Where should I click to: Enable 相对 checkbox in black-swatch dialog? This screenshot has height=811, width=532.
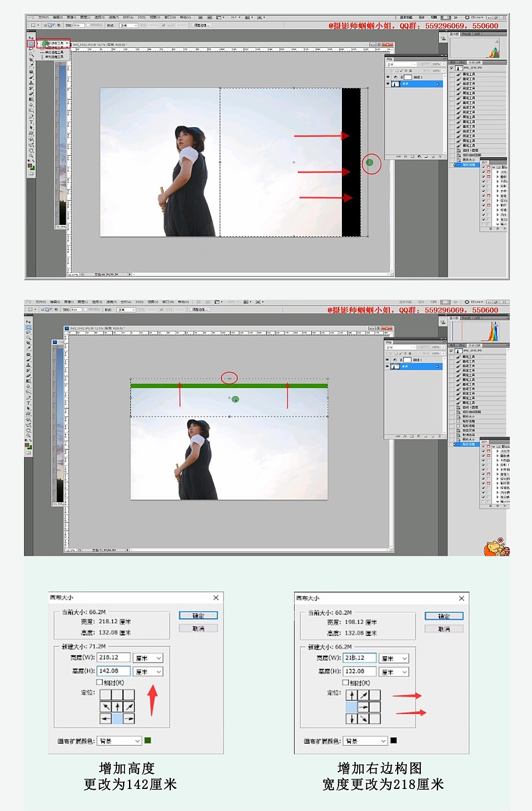click(x=345, y=682)
